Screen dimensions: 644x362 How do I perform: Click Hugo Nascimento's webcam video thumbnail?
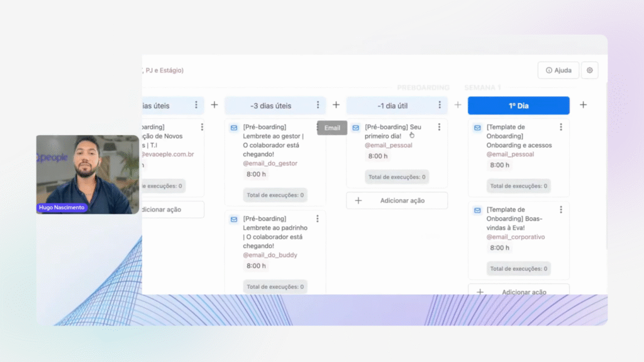click(x=87, y=174)
